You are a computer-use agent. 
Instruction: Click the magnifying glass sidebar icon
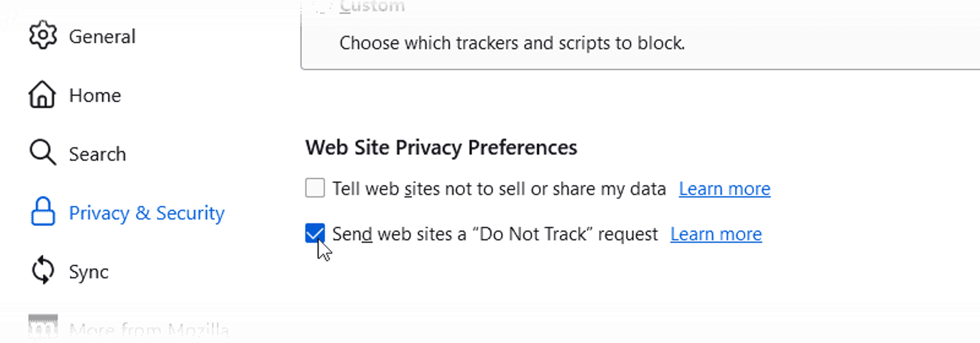pyautogui.click(x=42, y=153)
